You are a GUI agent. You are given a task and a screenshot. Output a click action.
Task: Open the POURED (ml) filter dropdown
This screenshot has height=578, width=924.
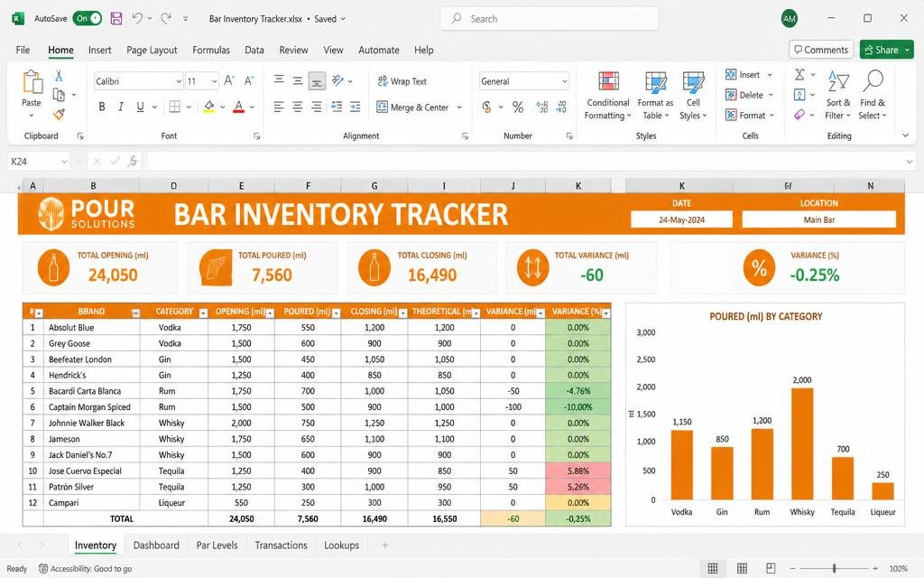pyautogui.click(x=336, y=313)
